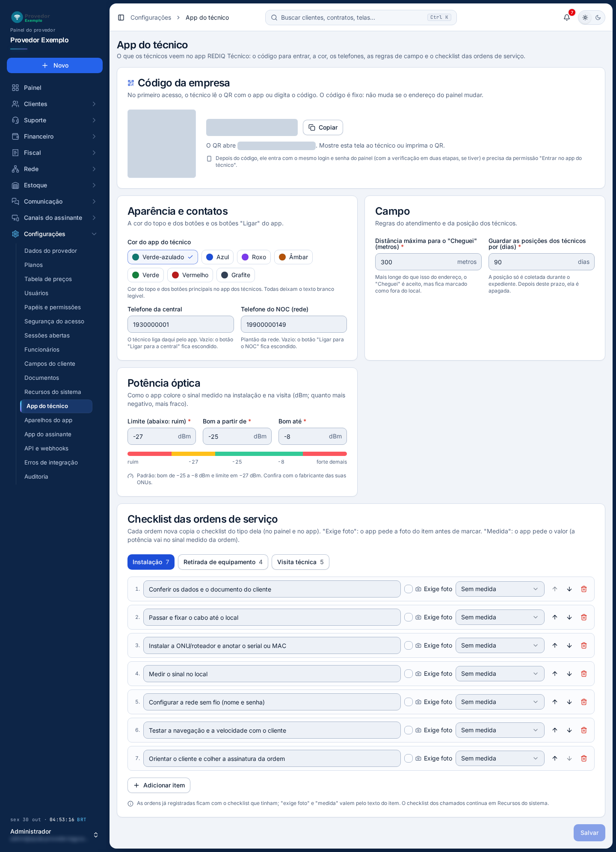Enable 'Exige foto' for 'Conferir os dados'
The image size is (616, 852).
(409, 589)
